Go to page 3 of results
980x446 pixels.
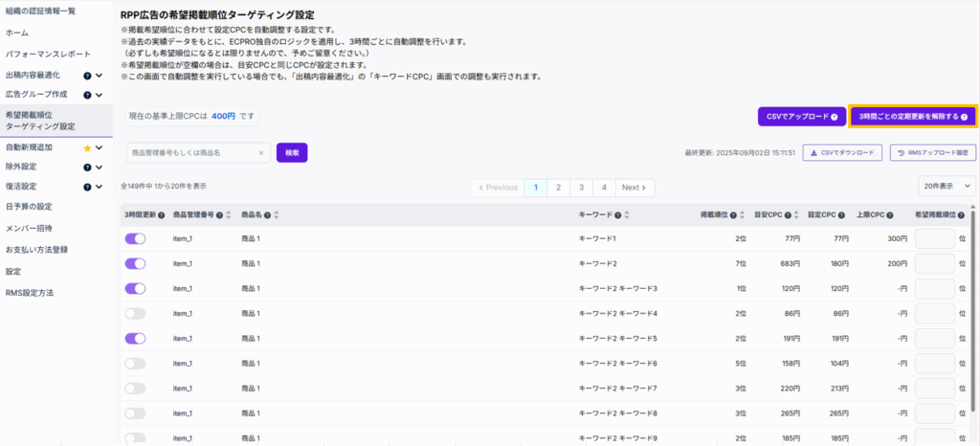581,188
